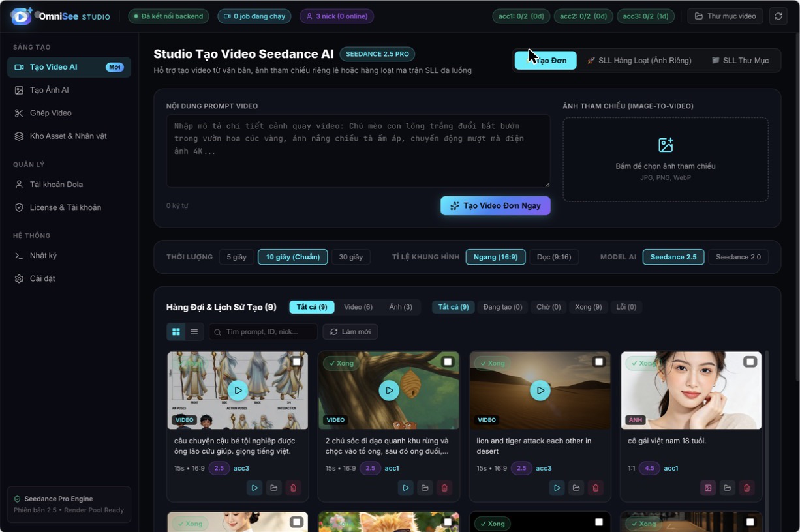Open Cài đặt settings page

tap(69, 278)
